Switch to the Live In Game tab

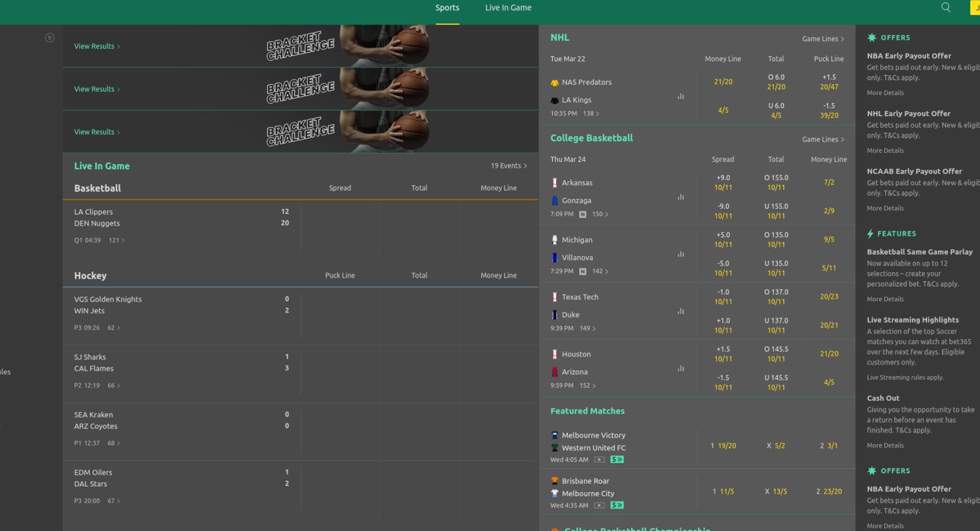click(508, 8)
